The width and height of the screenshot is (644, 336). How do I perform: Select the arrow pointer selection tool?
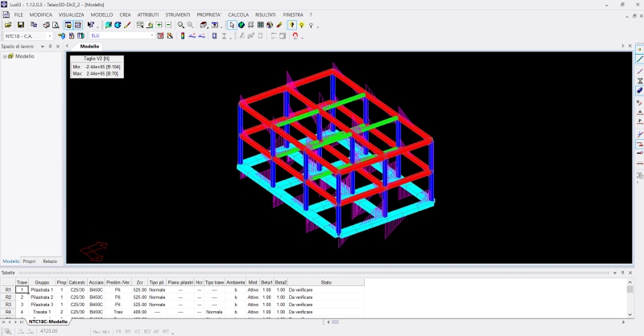(x=232, y=25)
